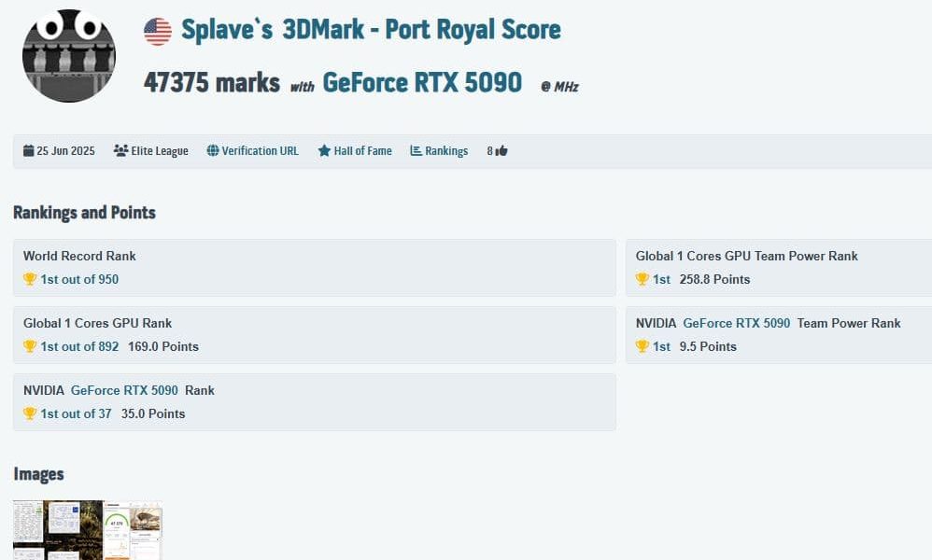Click the trophy icon under Global 1 Cores GPU Rank
This screenshot has width=932, height=560.
click(30, 346)
